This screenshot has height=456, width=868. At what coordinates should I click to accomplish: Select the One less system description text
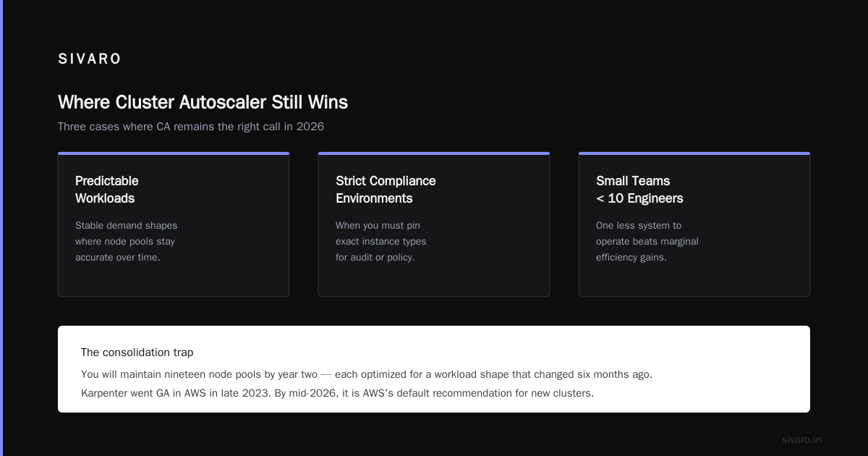coord(647,241)
